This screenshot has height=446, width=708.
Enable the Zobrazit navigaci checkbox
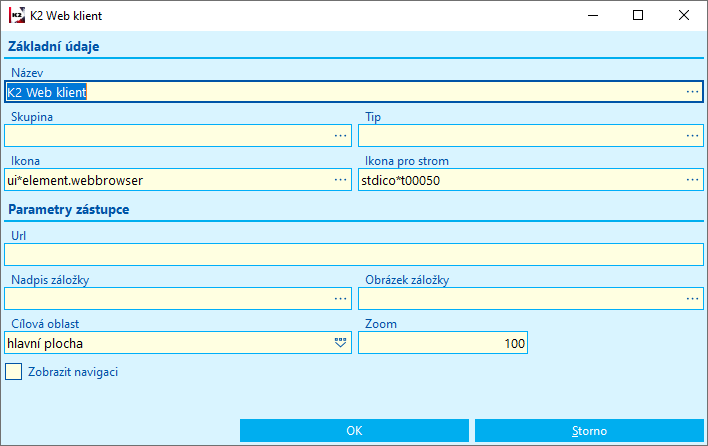14,372
